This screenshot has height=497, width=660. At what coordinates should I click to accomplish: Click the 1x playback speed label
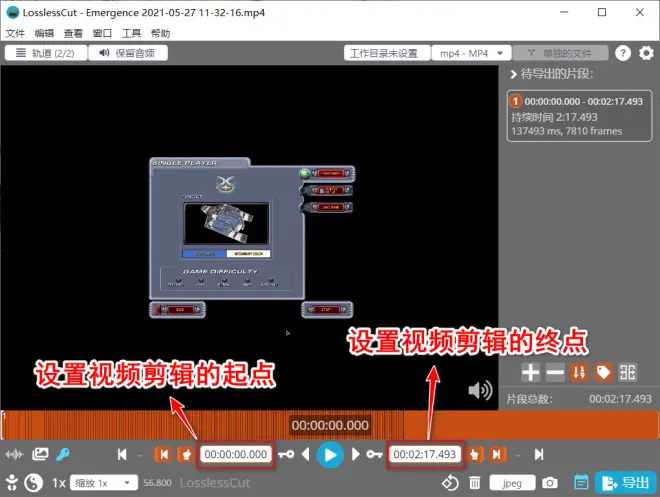click(59, 483)
